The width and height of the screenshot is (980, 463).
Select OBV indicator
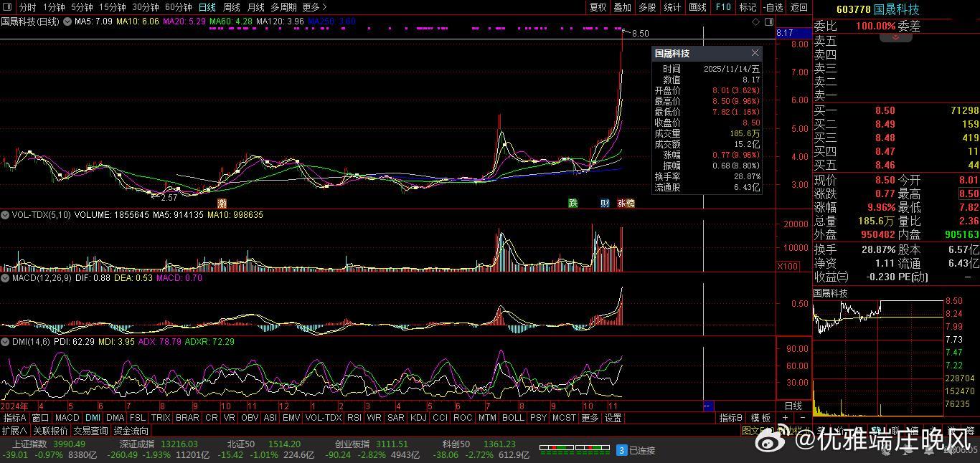tap(250, 418)
